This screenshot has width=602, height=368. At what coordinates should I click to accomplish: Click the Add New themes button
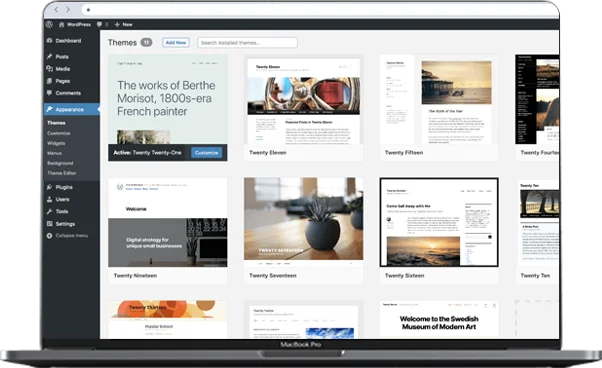tap(176, 43)
